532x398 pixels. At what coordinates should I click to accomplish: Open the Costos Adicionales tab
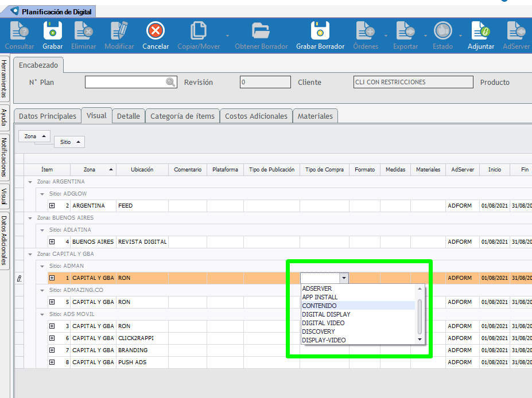click(x=256, y=116)
